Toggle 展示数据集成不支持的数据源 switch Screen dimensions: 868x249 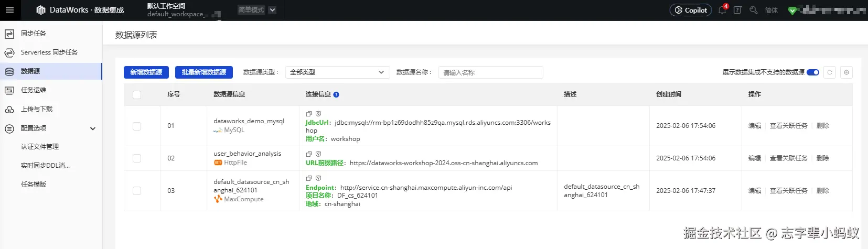[x=813, y=72]
